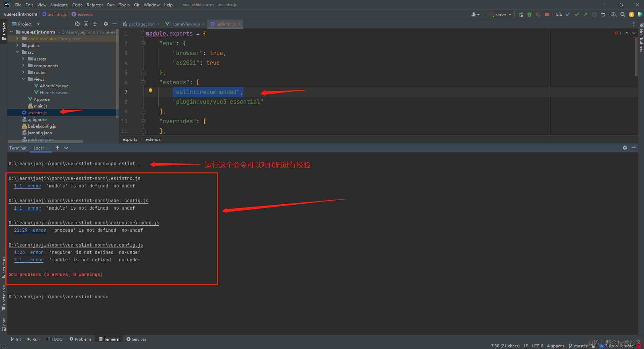Screen dimensions: 644x349
Task: Update project with the blue Git arrow
Action: tap(568, 14)
